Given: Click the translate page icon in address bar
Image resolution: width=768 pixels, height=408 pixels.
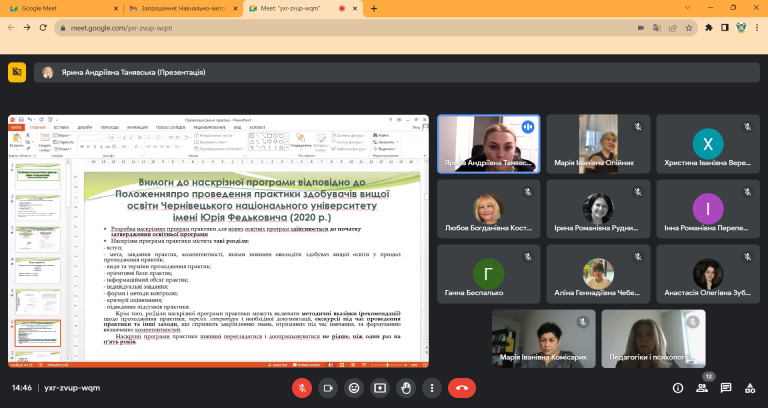Looking at the screenshot, I should (x=657, y=28).
